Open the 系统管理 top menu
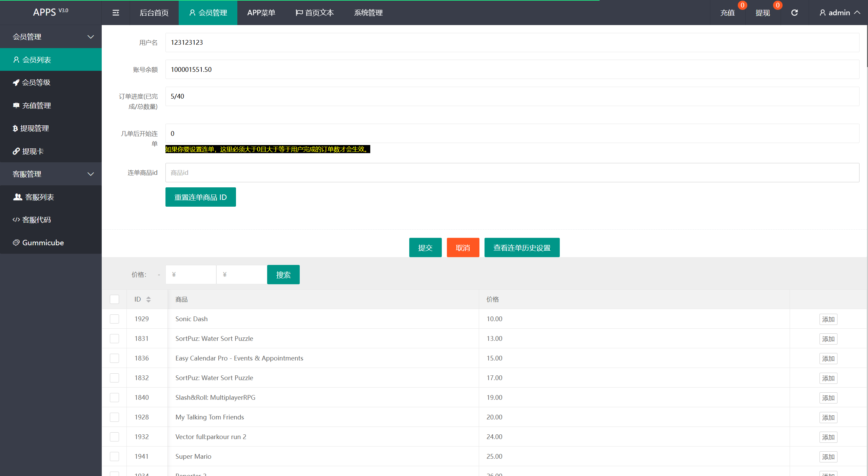This screenshot has height=476, width=868. click(x=368, y=13)
